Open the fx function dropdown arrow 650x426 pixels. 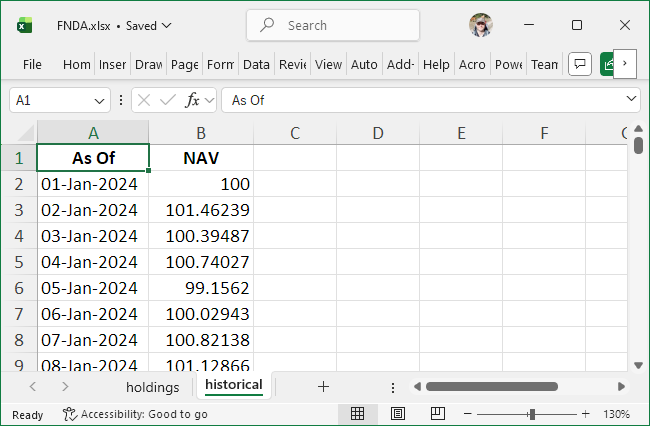click(x=209, y=100)
